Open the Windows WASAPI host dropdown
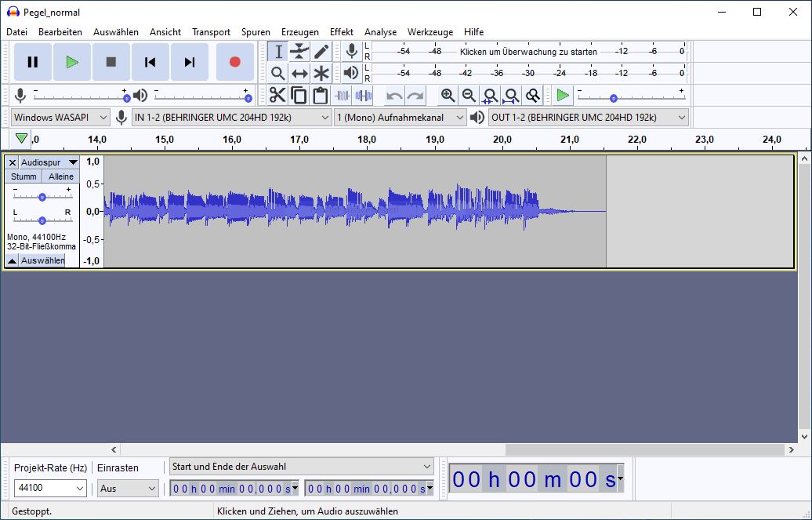This screenshot has height=520, width=812. pos(60,118)
